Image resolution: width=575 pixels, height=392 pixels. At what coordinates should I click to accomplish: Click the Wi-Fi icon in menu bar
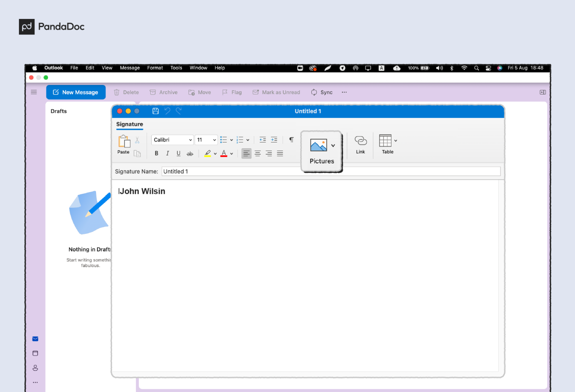(x=464, y=68)
